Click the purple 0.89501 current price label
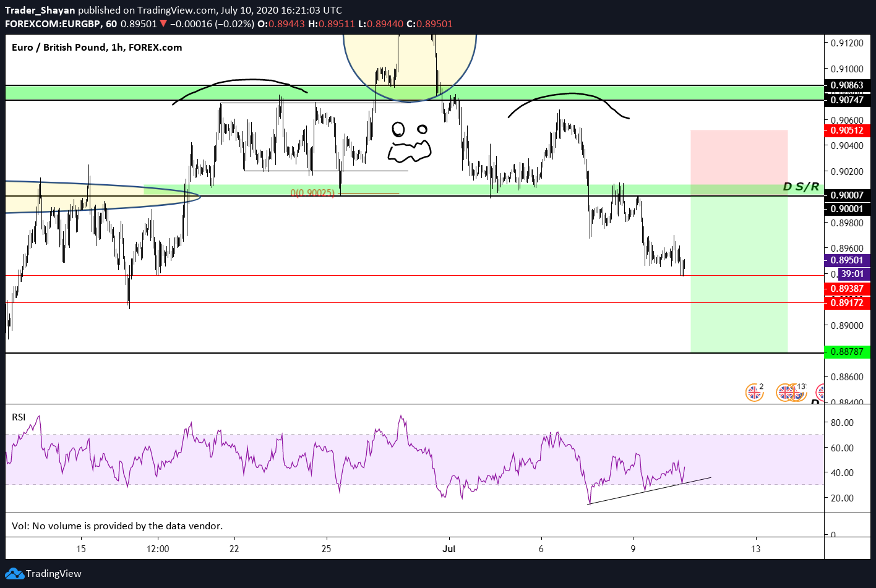The width and height of the screenshot is (876, 588). (847, 260)
